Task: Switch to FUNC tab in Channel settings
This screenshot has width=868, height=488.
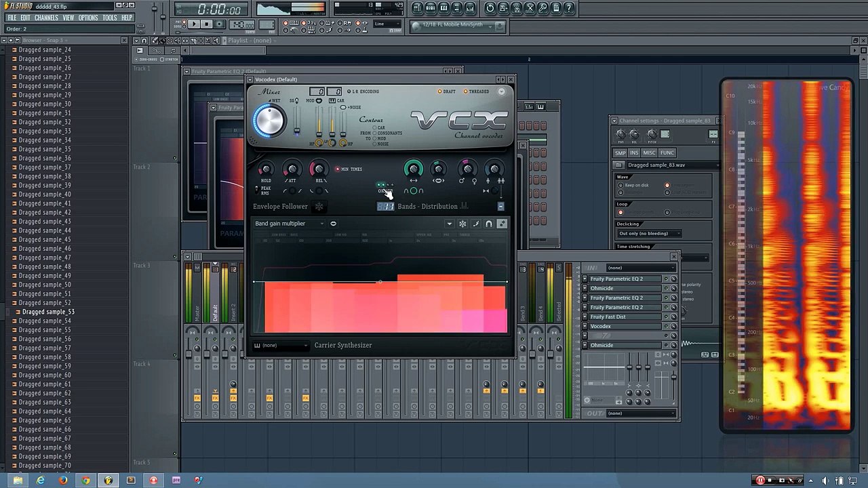Action: [667, 153]
